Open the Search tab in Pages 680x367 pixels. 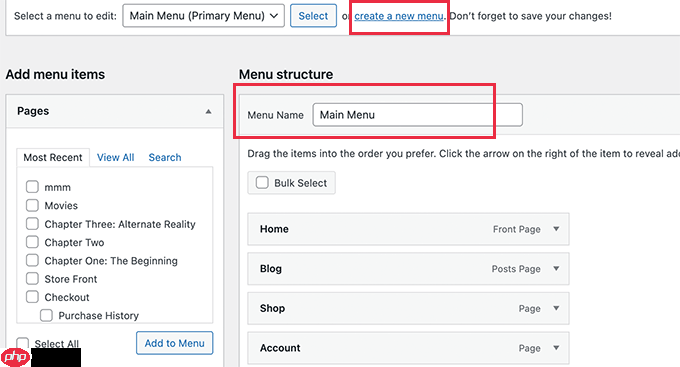[165, 157]
